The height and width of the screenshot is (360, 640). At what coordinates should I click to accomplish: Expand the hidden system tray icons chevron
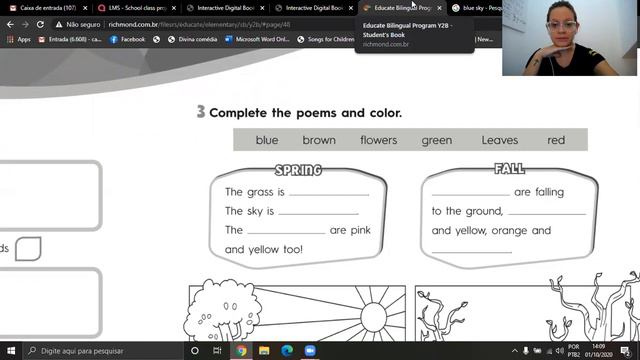click(515, 351)
